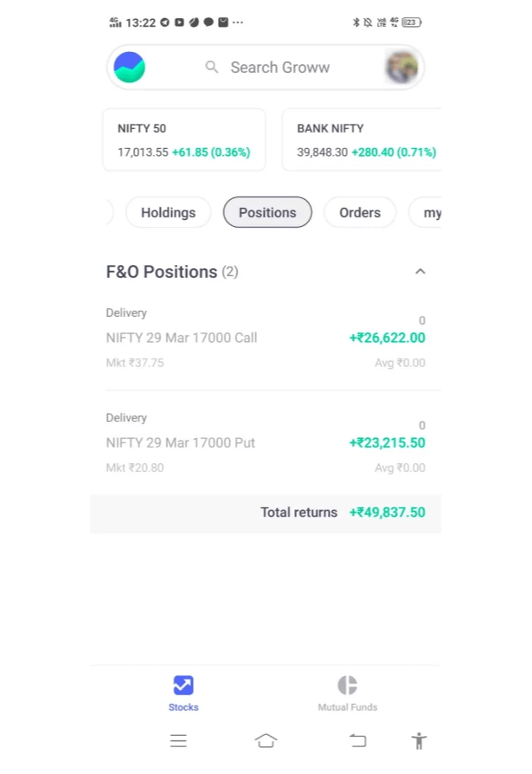Tap the Android recent apps menu icon

[x=178, y=741]
